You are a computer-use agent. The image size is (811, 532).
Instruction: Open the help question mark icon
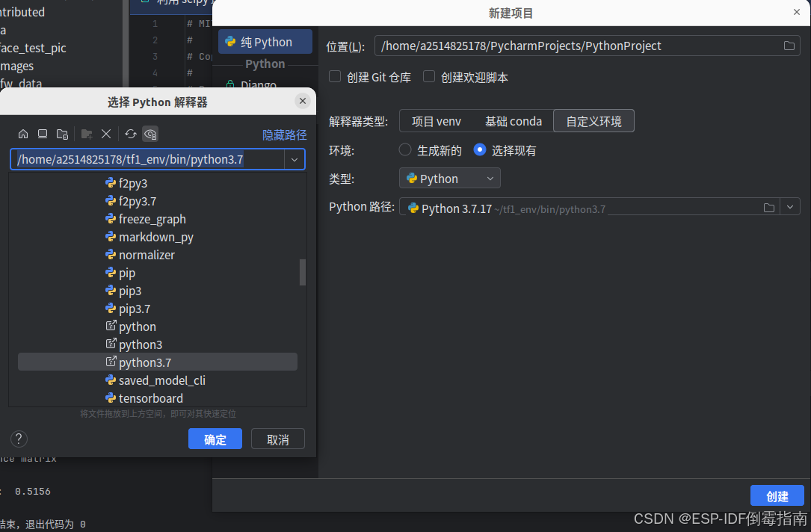[18, 439]
